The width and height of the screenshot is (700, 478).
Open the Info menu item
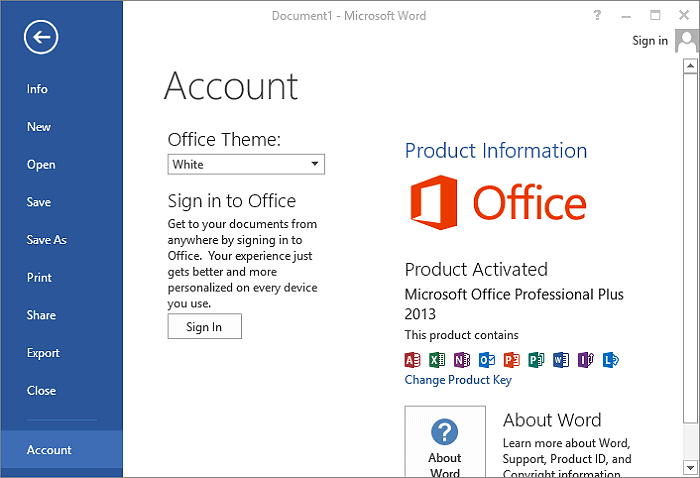37,89
